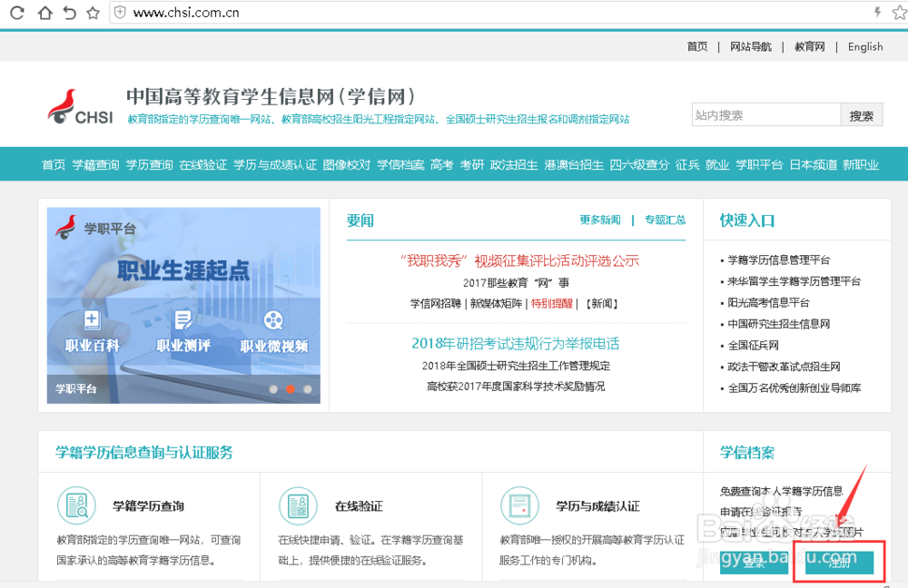Image resolution: width=908 pixels, height=588 pixels.
Task: Open 2018年全国硕士研究生招生工作管理规定
Action: tap(516, 366)
